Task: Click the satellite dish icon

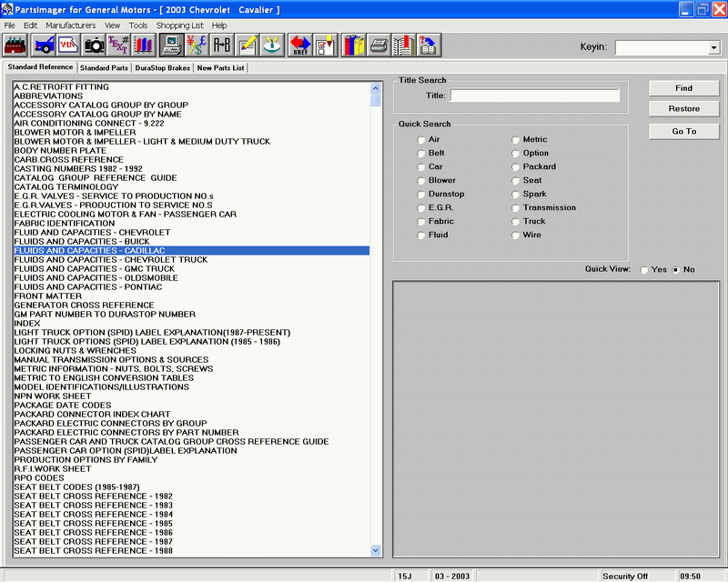Action: pyautogui.click(x=272, y=45)
